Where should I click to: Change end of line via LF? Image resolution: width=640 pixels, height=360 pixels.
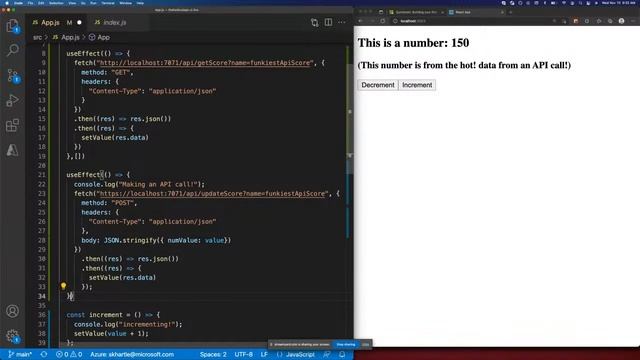point(264,354)
